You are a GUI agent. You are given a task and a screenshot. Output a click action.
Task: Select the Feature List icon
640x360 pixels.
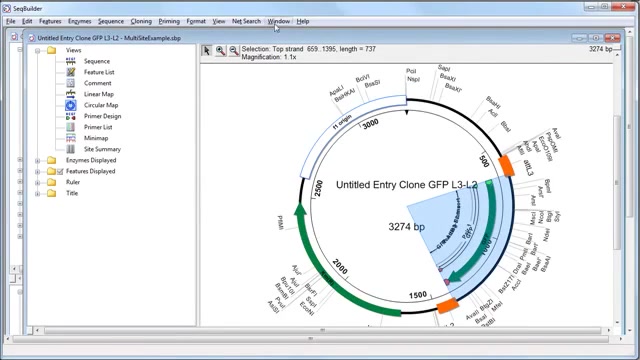point(71,72)
